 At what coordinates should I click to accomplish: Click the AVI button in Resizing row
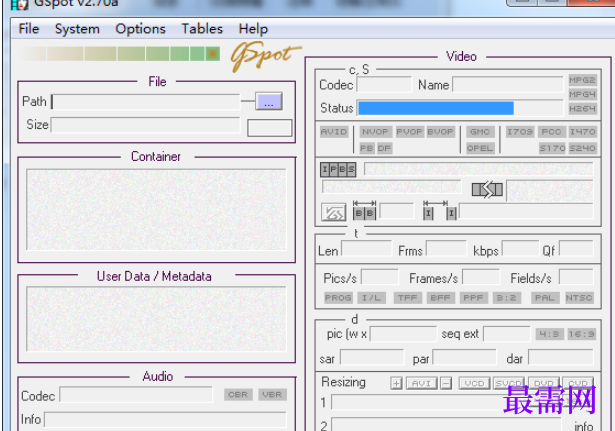[x=422, y=383]
